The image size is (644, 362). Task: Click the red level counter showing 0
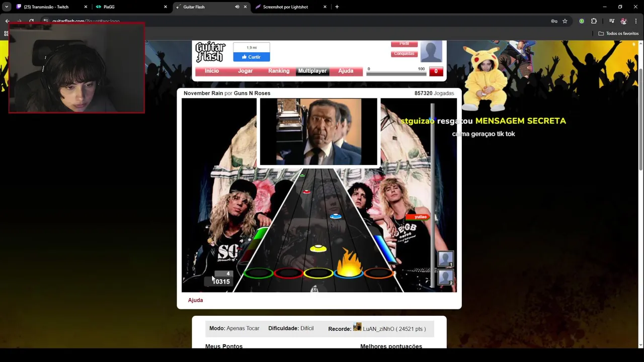(436, 71)
